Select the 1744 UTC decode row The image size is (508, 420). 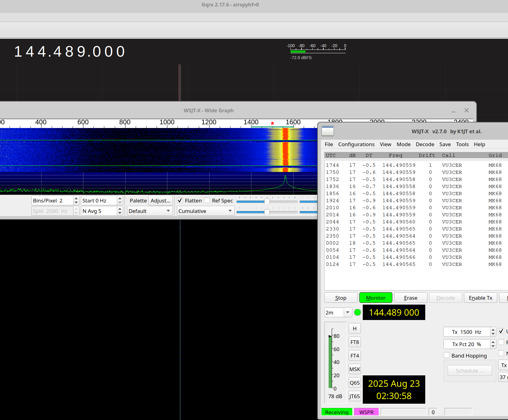pyautogui.click(x=415, y=165)
